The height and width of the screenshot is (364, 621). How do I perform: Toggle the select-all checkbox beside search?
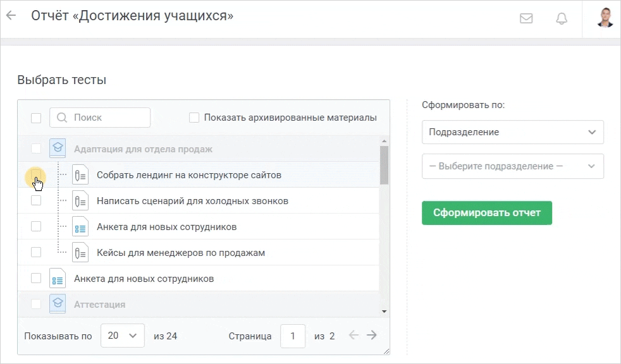click(x=36, y=118)
